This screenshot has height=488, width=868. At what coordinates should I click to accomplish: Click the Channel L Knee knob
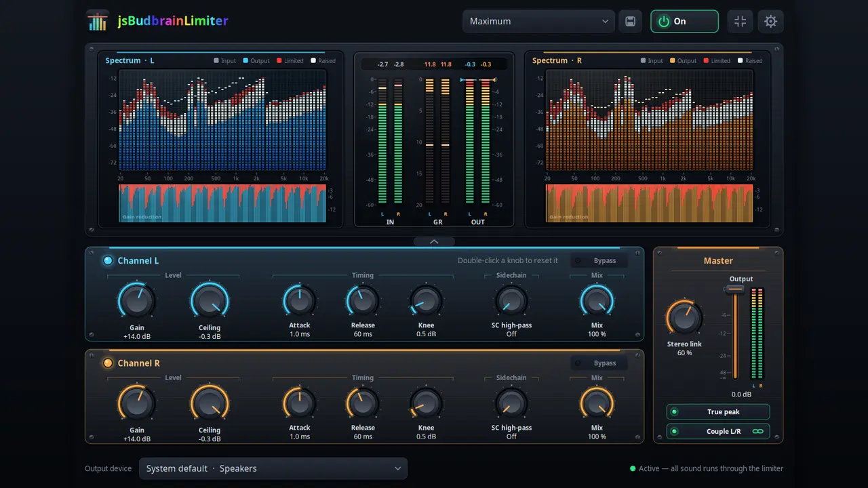coord(426,301)
